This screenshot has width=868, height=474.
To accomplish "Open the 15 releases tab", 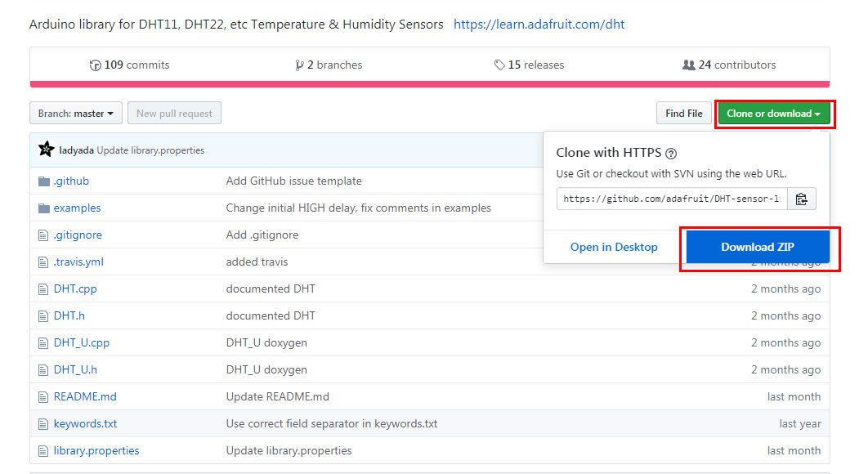I will 529,65.
